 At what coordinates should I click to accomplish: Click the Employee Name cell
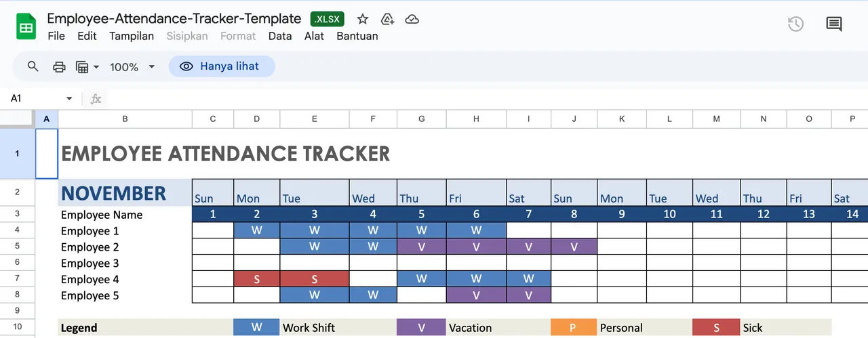(125, 215)
